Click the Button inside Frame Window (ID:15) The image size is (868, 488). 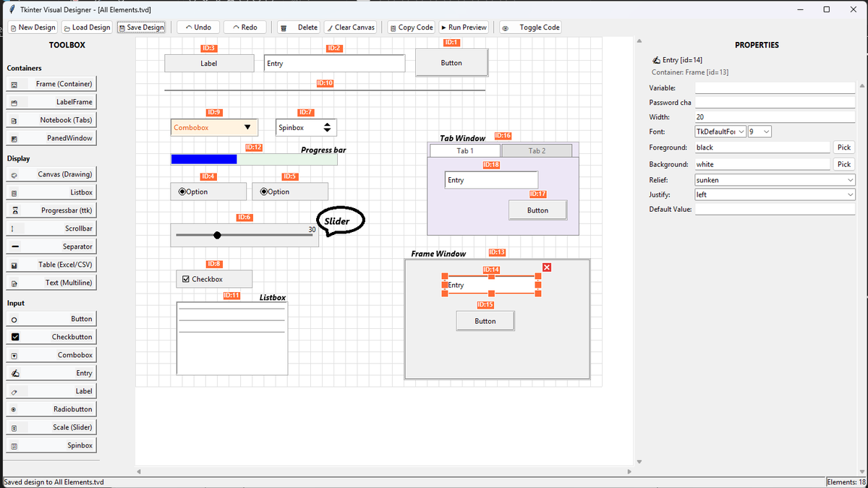(x=485, y=321)
